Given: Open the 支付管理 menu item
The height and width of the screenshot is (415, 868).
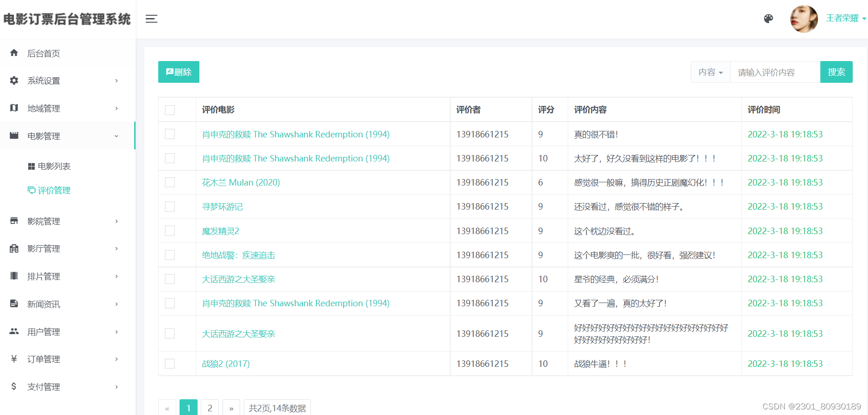Looking at the screenshot, I should pyautogui.click(x=68, y=387).
